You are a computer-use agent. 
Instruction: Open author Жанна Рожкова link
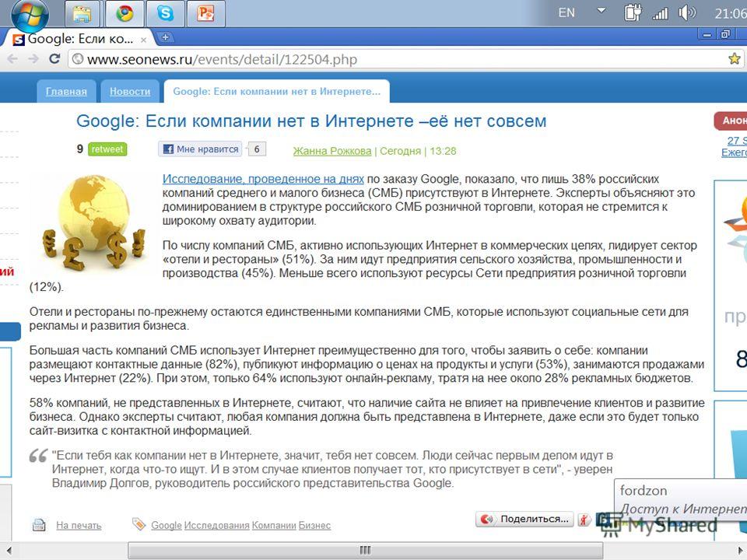point(332,151)
